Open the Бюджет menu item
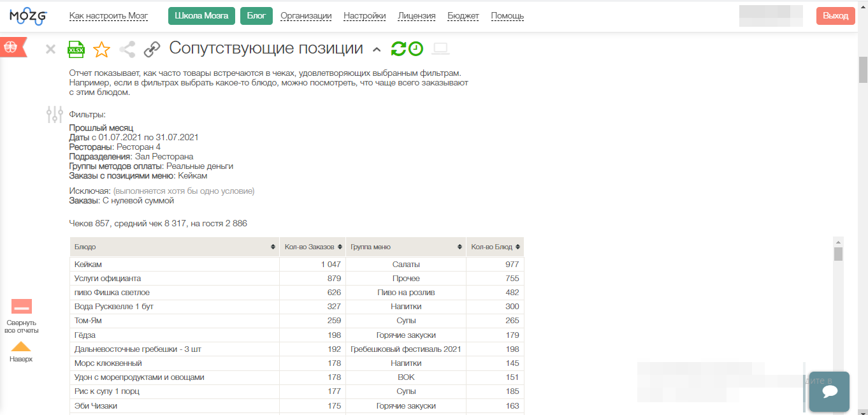868x415 pixels. (463, 16)
